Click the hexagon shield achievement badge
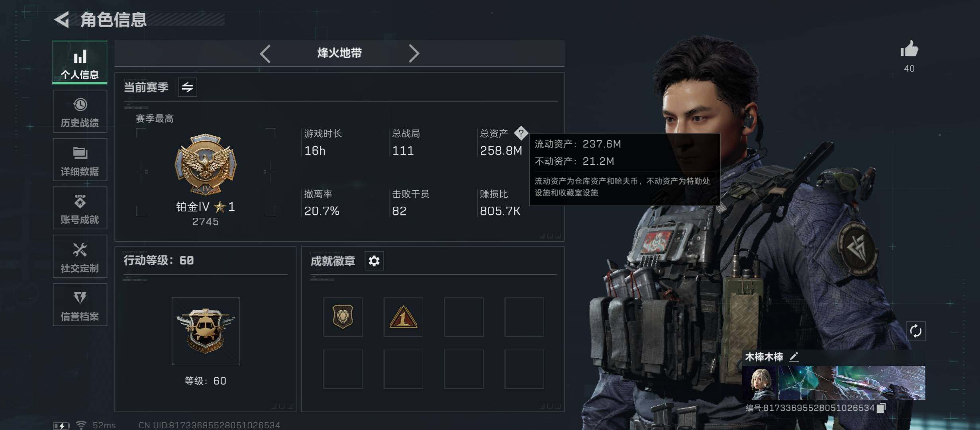The image size is (980, 430). pyautogui.click(x=343, y=317)
